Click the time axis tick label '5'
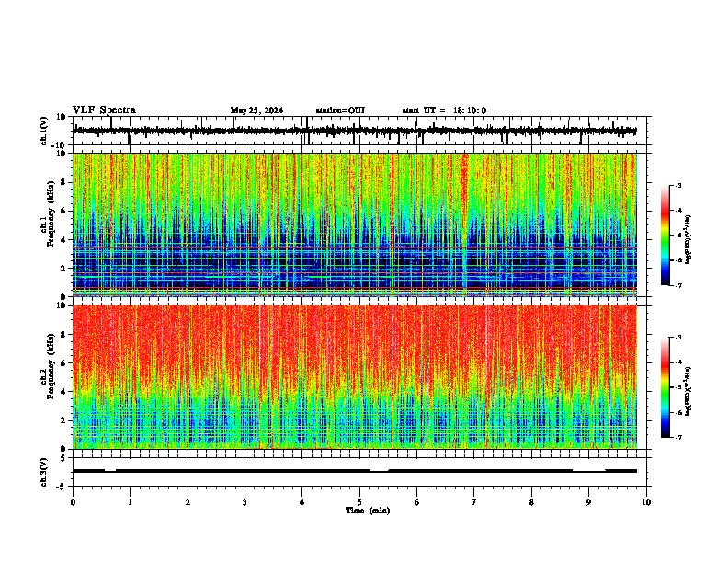 tap(359, 502)
